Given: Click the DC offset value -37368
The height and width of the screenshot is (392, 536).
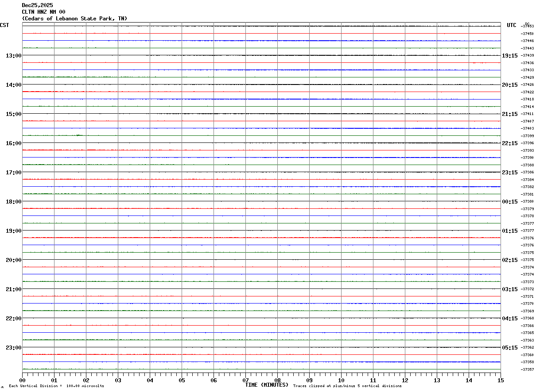Looking at the screenshot, I should coord(527,318).
